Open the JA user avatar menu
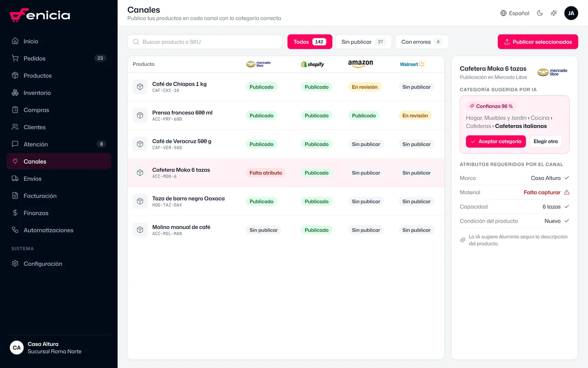 click(571, 13)
